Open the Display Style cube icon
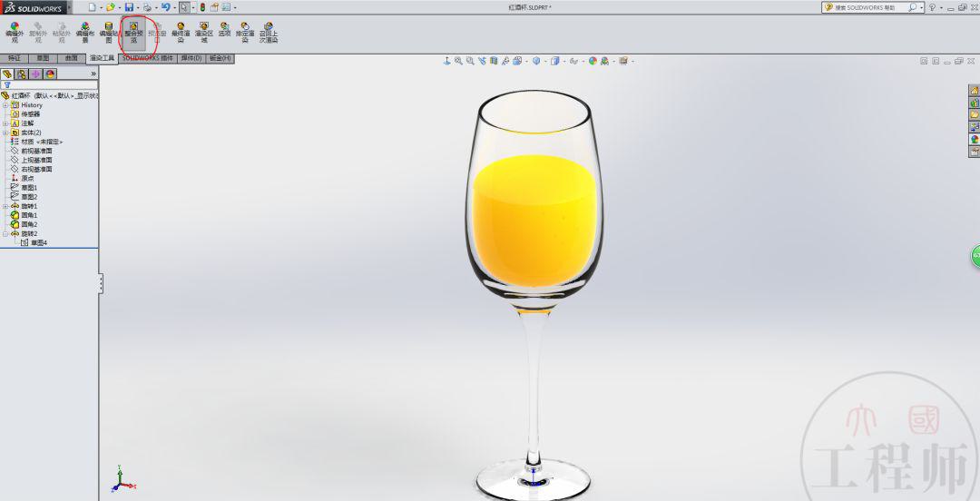 coord(536,61)
